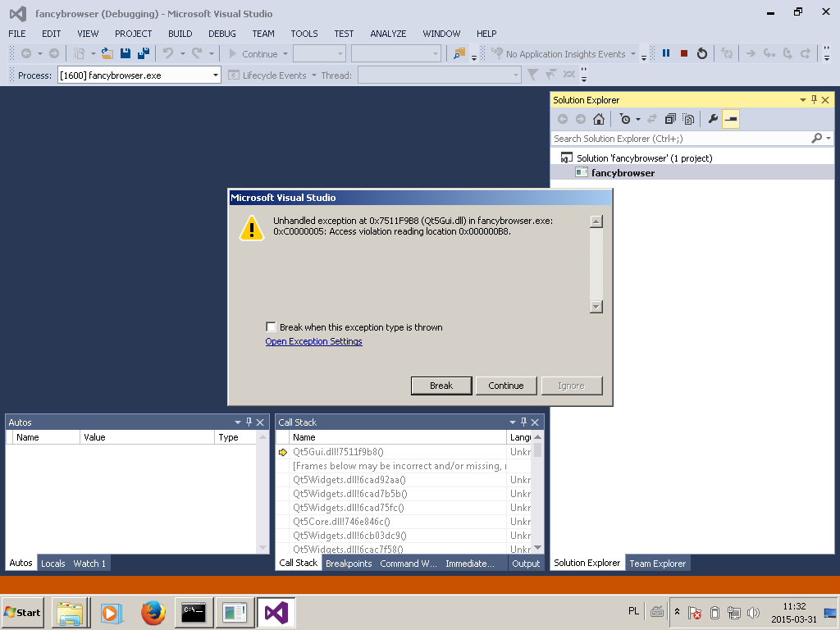This screenshot has height=630, width=840.
Task: Click the Value column header in Autos
Action: (147, 437)
